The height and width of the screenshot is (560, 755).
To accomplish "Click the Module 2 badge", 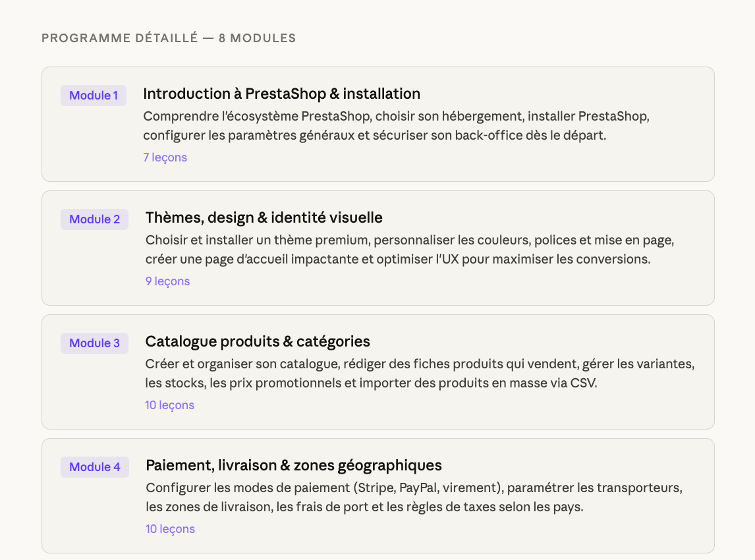I will click(95, 219).
